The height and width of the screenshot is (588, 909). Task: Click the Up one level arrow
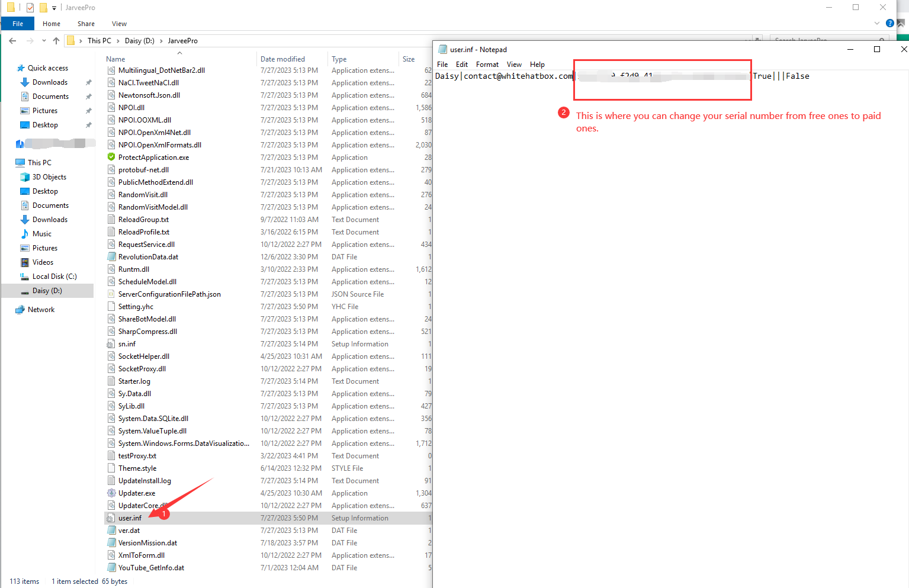pyautogui.click(x=56, y=41)
